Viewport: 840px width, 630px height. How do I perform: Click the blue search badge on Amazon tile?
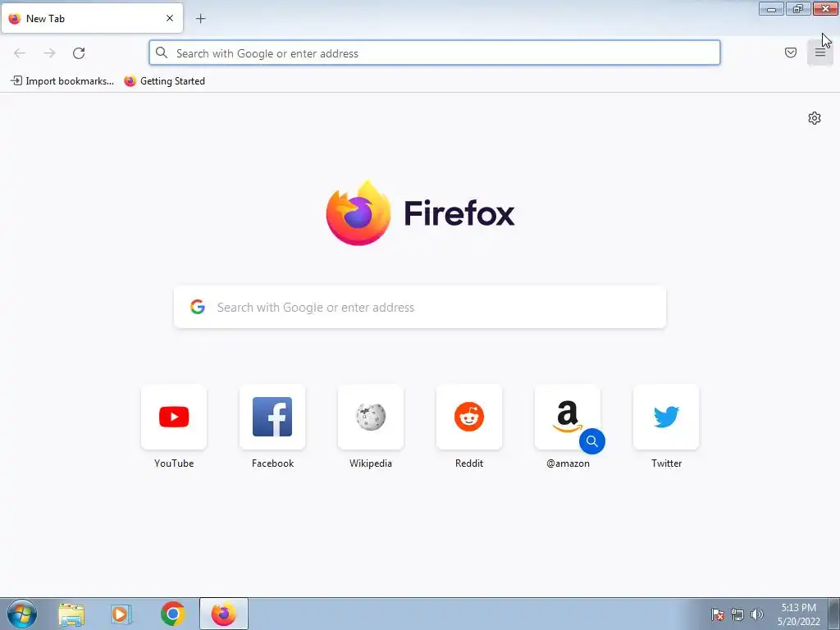pos(592,441)
